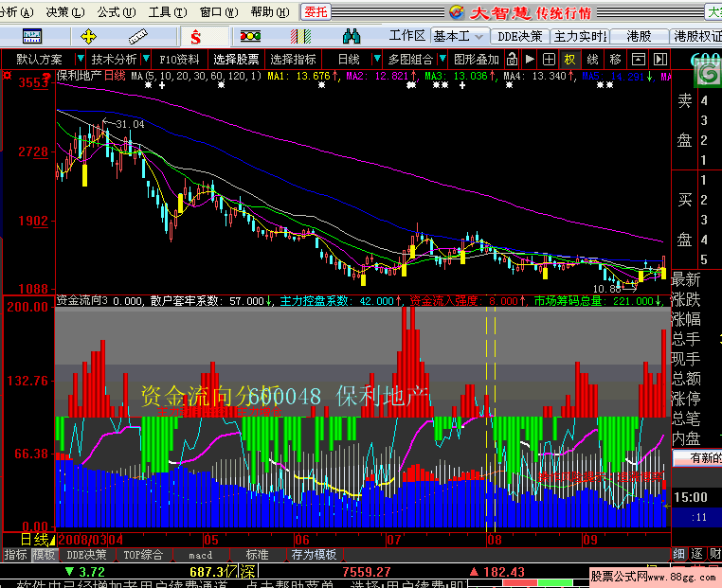Click the green swirl logo icon
This screenshot has height=588, width=722.
coord(709,74)
